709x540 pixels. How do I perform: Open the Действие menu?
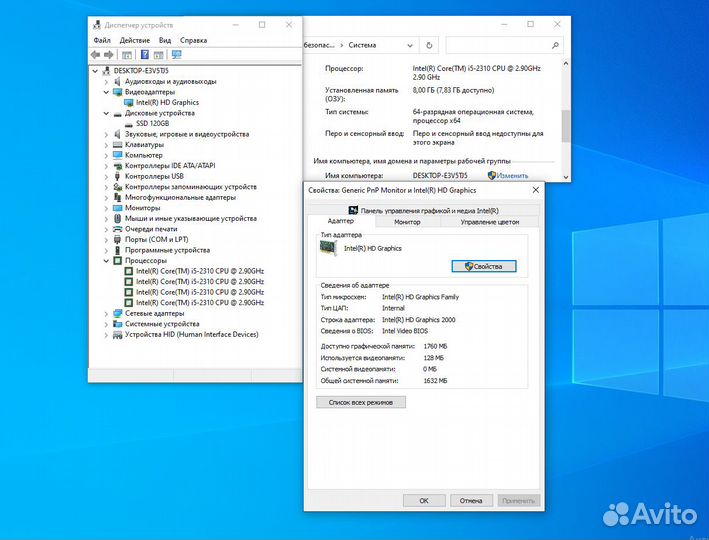click(135, 40)
